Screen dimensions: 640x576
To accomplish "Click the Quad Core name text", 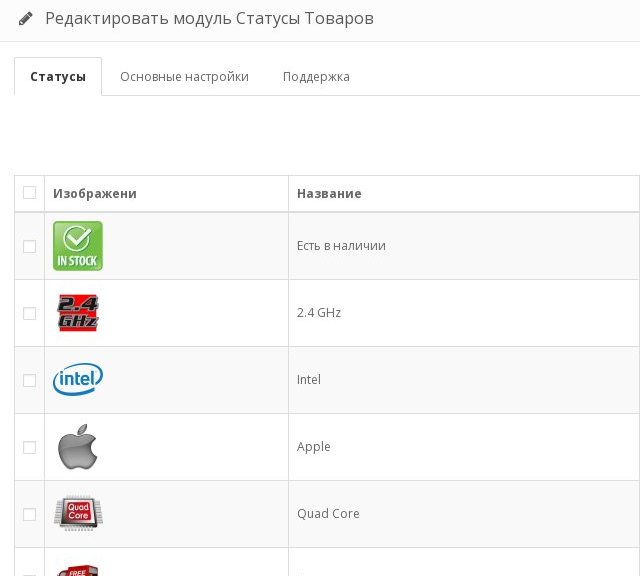I will click(328, 514).
